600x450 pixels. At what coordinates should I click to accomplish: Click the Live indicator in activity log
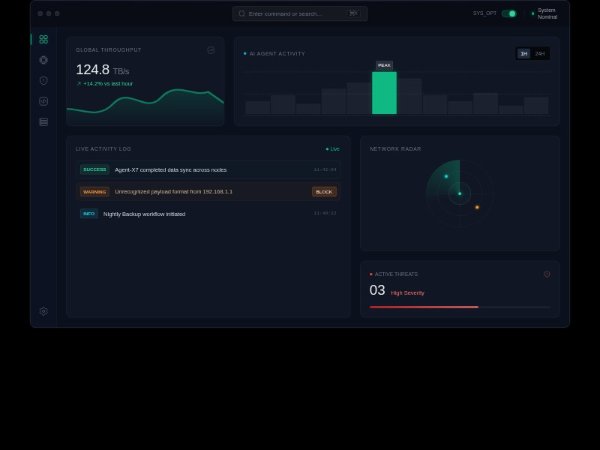[x=333, y=148]
